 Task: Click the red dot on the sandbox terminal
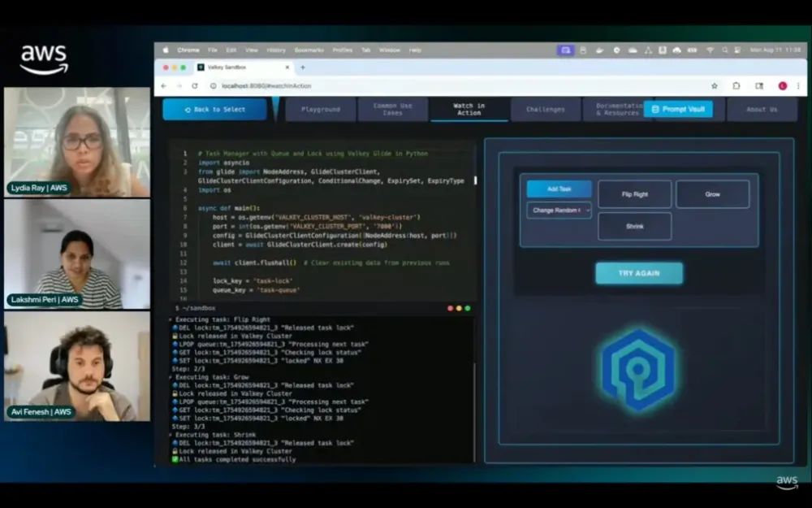click(x=450, y=308)
